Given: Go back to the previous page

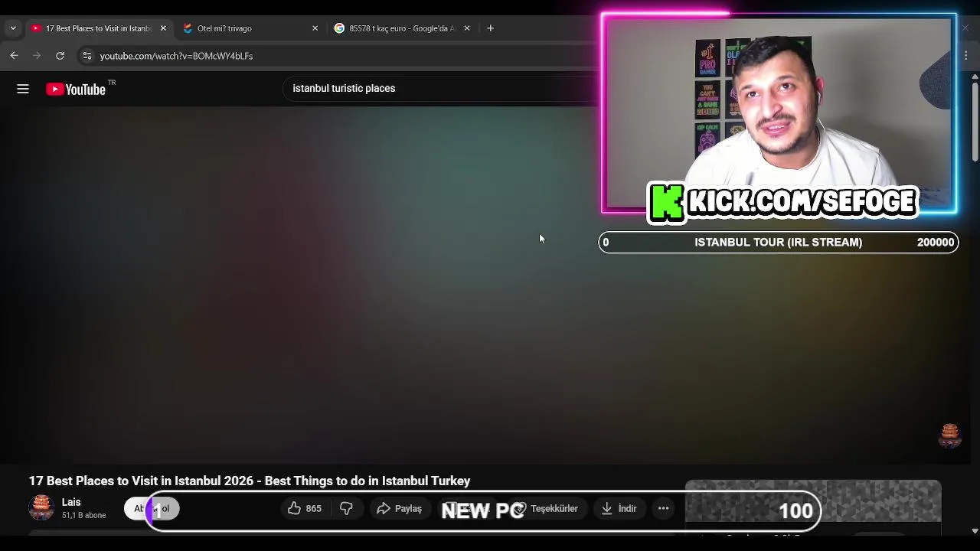Looking at the screenshot, I should pos(14,56).
